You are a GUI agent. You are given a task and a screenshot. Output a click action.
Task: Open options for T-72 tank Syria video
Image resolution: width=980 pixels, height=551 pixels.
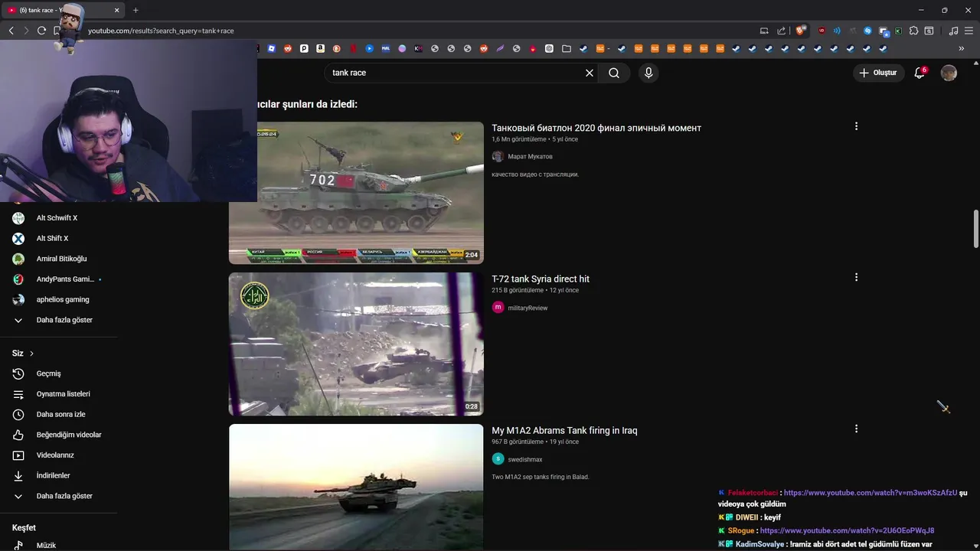pos(856,277)
